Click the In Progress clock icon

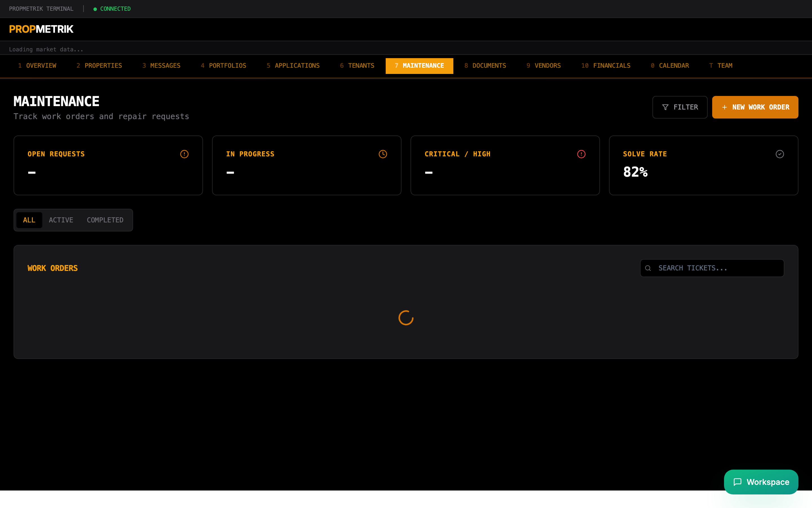[383, 154]
